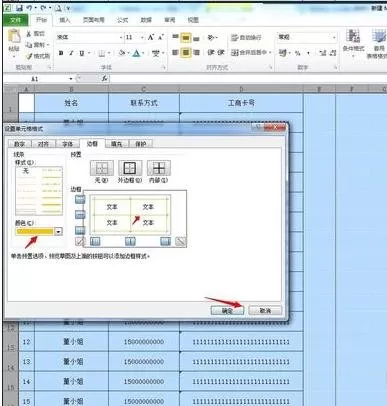Open the number format dropdown
The height and width of the screenshot is (406, 387).
pyautogui.click(x=334, y=37)
